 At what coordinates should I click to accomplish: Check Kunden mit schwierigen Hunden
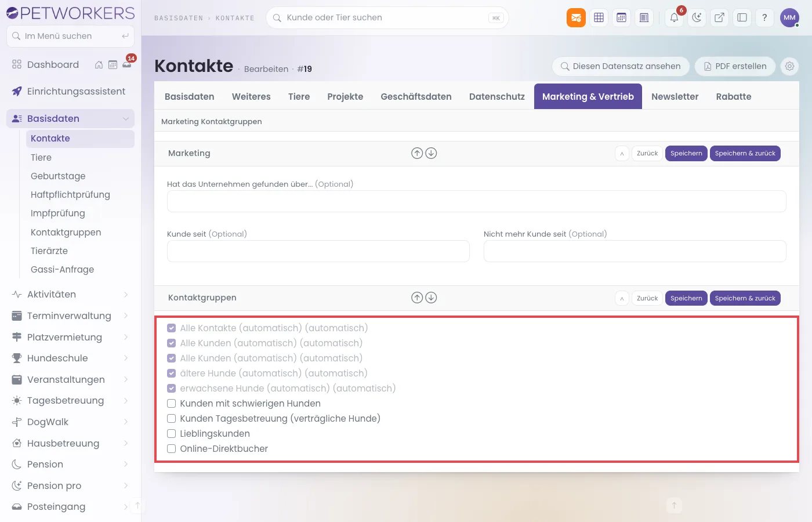[172, 403]
